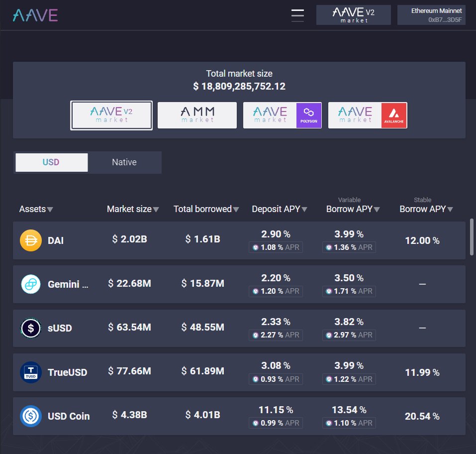476x454 pixels.
Task: Open the DAI asset row
Action: 239,240
